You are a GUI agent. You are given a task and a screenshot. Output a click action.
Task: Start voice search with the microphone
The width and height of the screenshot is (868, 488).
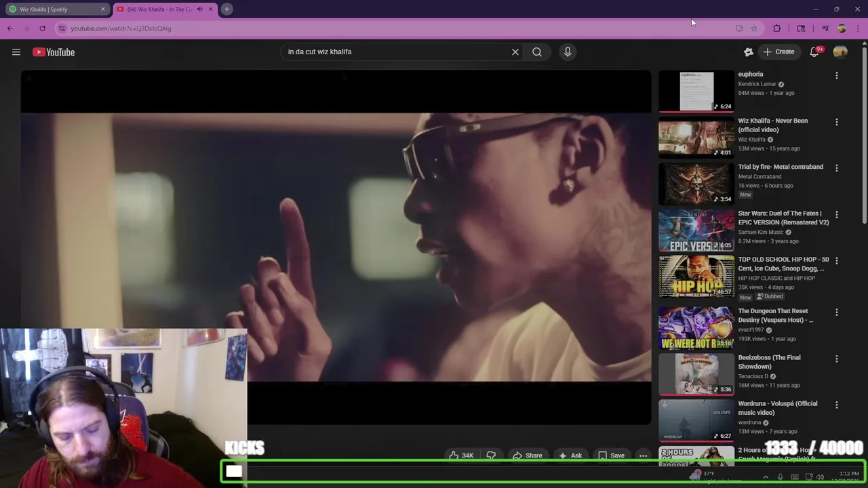click(x=568, y=52)
